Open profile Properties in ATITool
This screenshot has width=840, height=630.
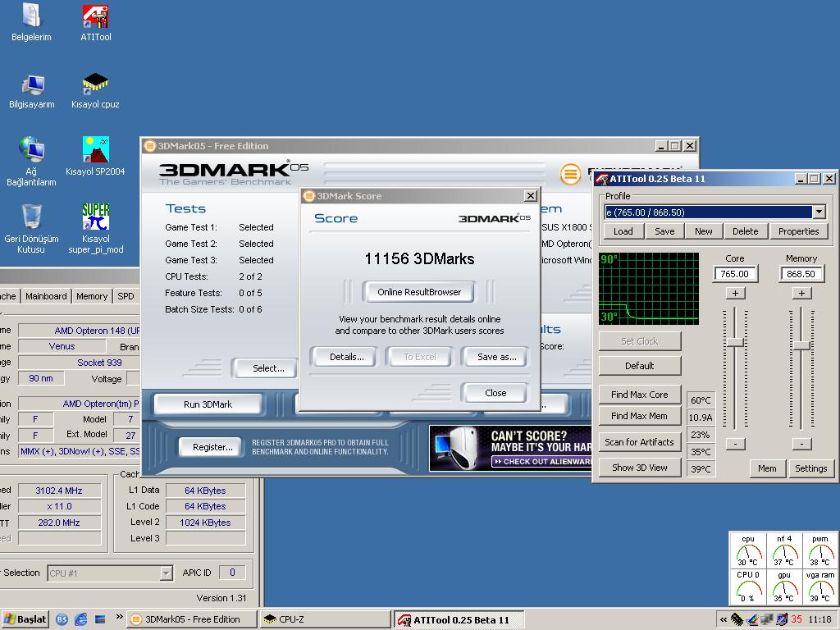[798, 231]
